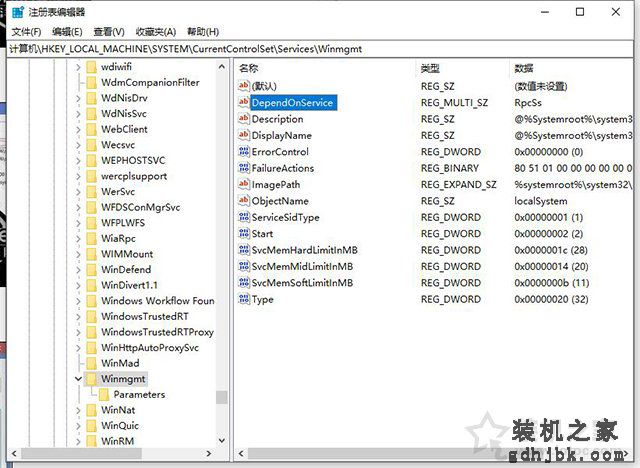The image size is (640, 468).
Task: Click the folder icon of WFPLWFS key
Action: pos(91,223)
